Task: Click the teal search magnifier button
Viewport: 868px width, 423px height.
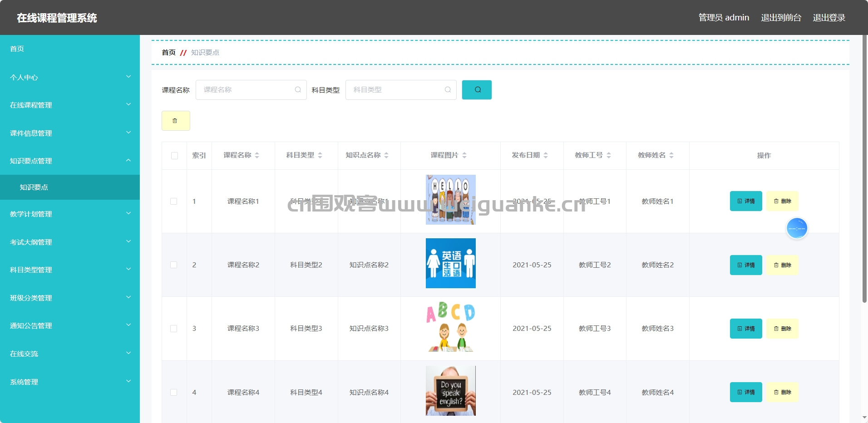Action: point(477,90)
